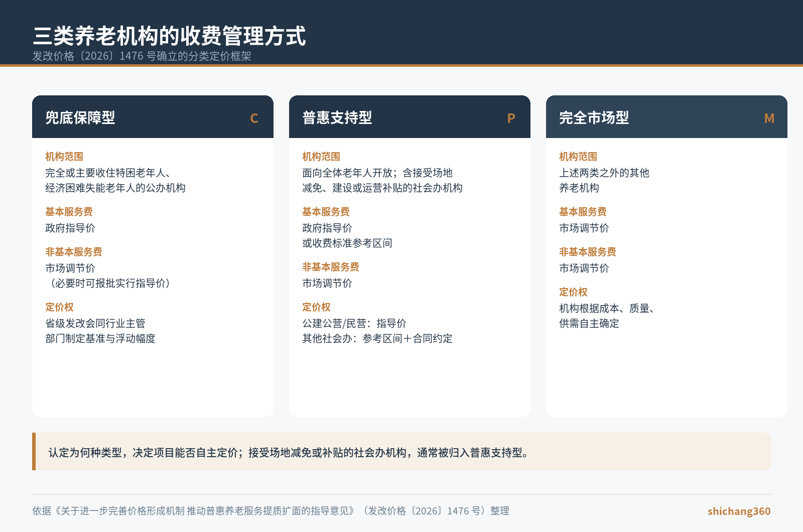Screen dimensions: 803x532
Task: Click text 养老机构 in 完全市场型 card
Action: click(x=579, y=188)
